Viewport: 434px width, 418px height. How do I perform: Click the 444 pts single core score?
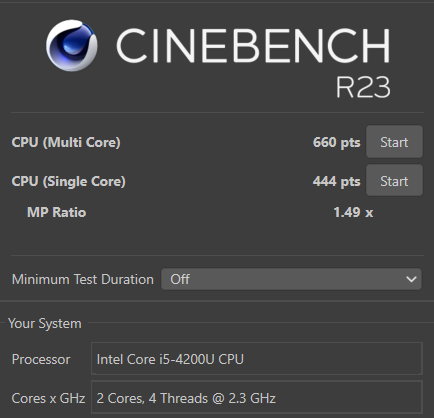tap(336, 182)
